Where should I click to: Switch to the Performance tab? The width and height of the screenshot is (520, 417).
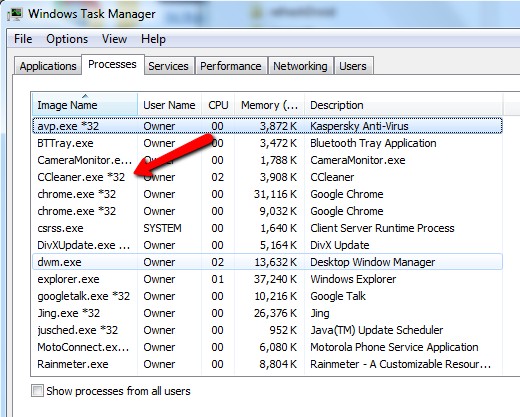[x=231, y=66]
